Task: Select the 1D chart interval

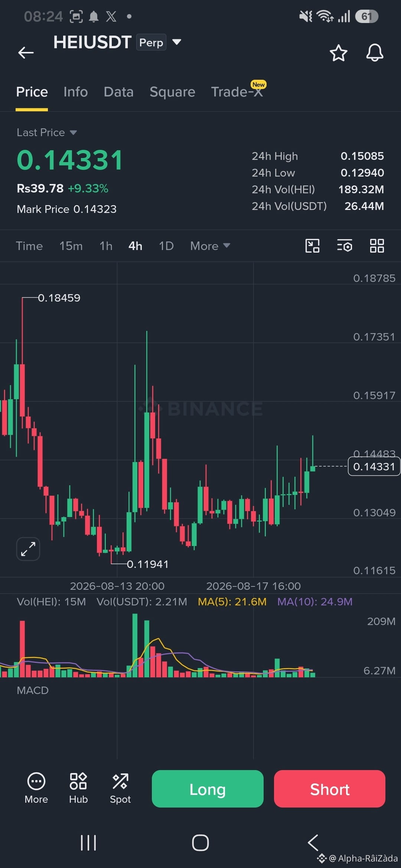Action: [x=166, y=246]
